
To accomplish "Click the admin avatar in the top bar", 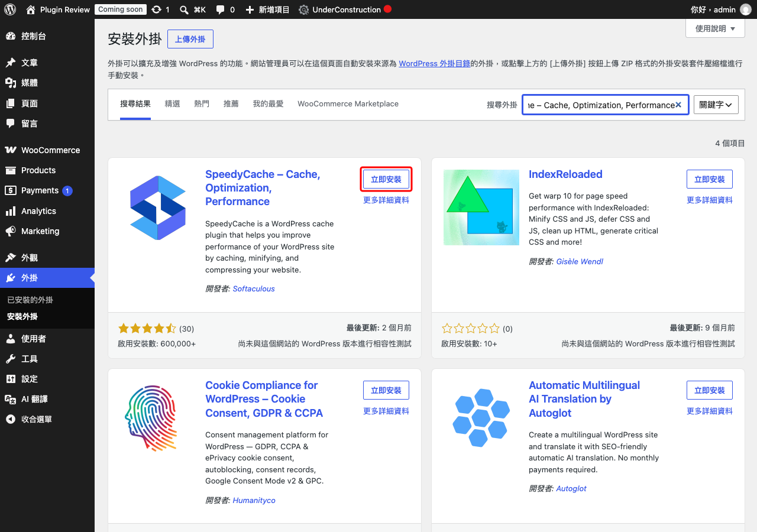I will [746, 9].
